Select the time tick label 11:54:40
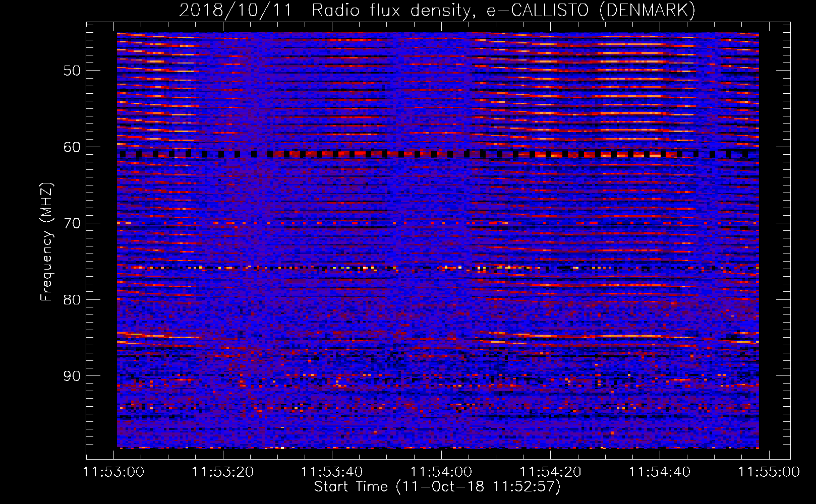 [x=660, y=472]
